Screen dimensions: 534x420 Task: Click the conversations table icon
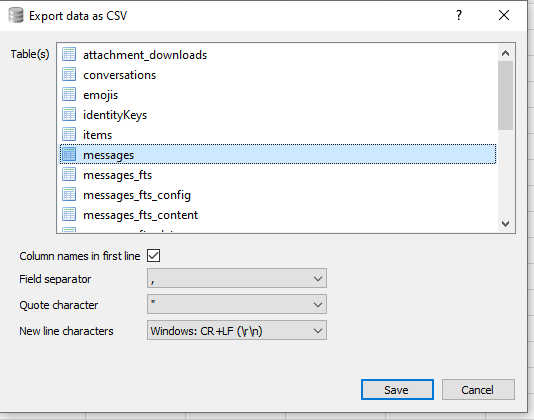pyautogui.click(x=69, y=75)
